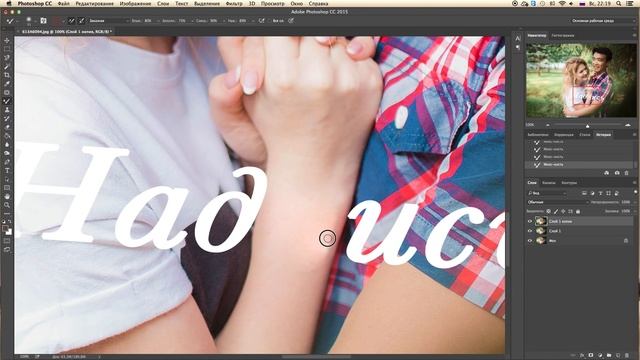The image size is (640, 360).
Task: Select the Dodge tool
Action: [x=7, y=153]
